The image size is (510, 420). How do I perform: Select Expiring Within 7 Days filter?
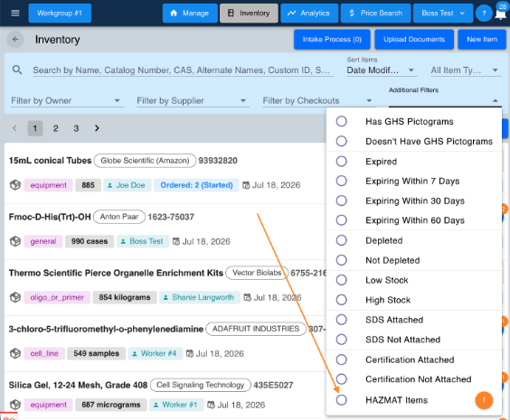(414, 181)
